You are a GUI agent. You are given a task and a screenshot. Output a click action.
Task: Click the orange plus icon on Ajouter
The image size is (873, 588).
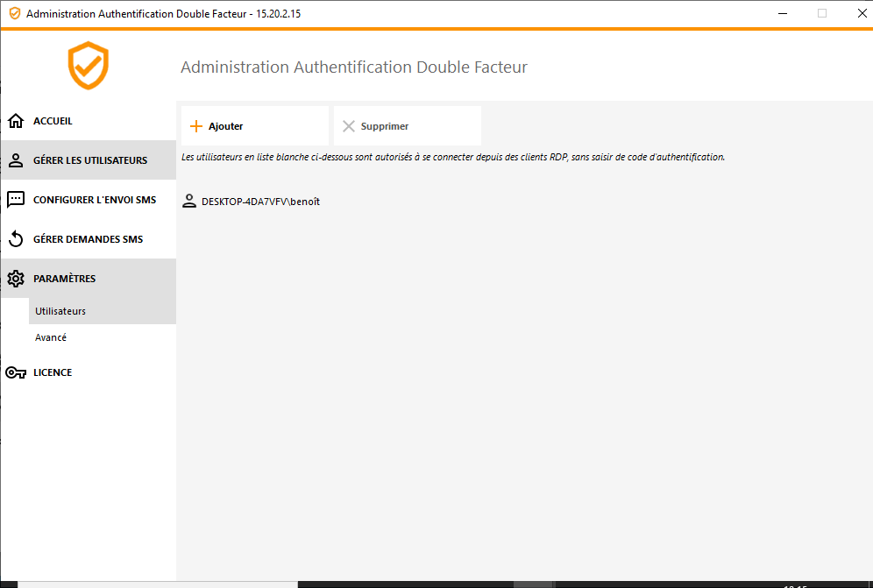[x=196, y=126]
